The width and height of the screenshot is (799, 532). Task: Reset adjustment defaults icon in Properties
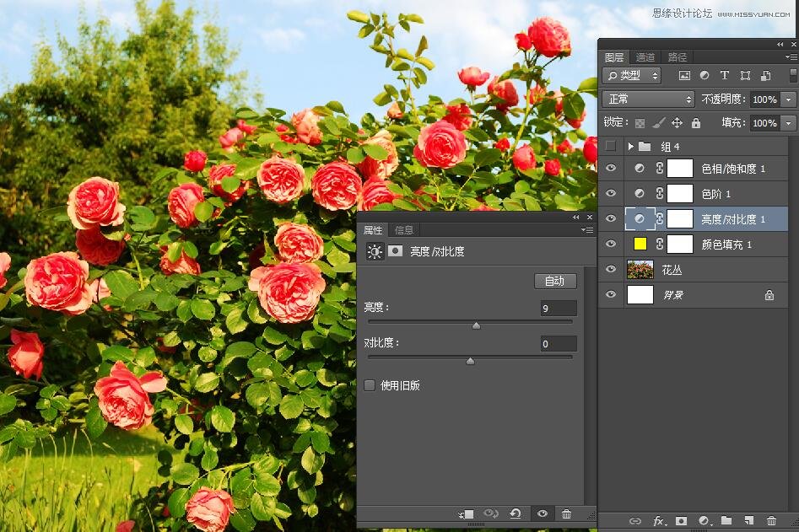(x=516, y=513)
